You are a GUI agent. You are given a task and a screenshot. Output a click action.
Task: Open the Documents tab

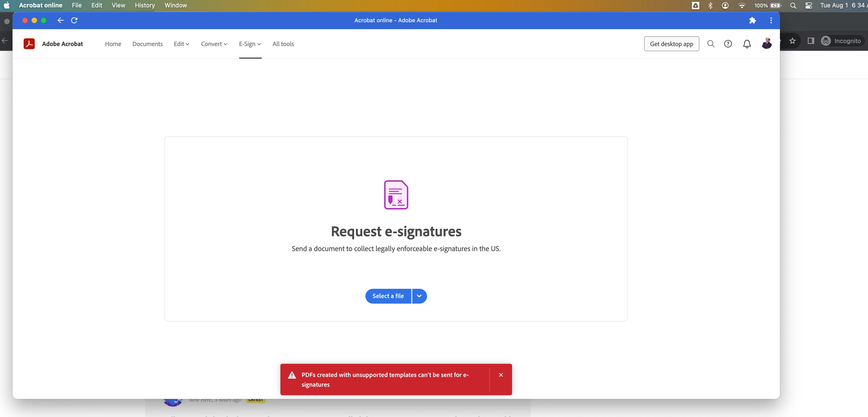147,44
